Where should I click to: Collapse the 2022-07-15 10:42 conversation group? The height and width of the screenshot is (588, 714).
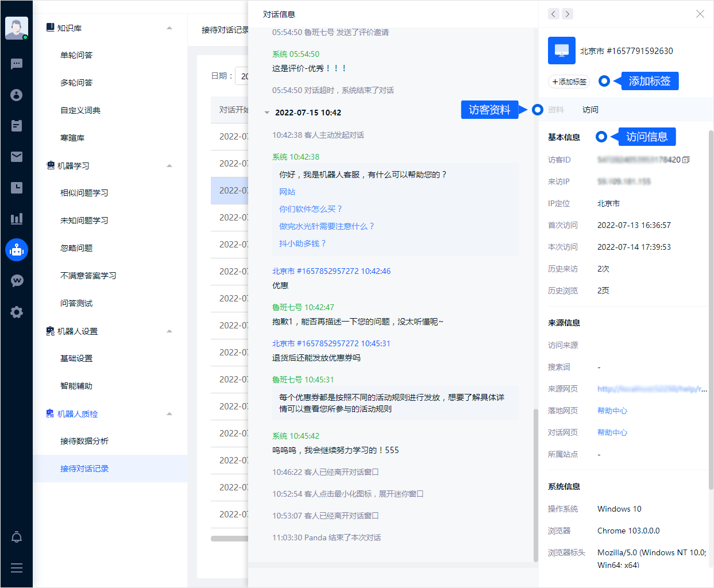coord(267,113)
